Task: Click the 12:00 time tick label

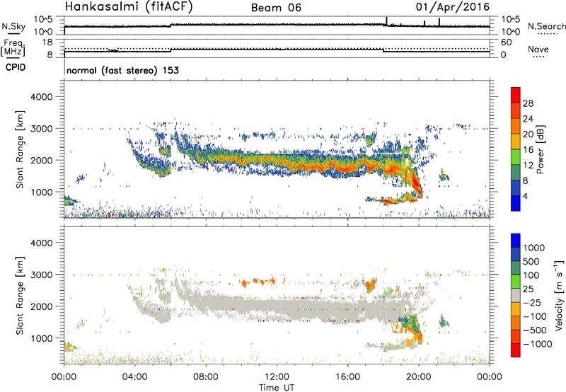Action: tap(277, 377)
